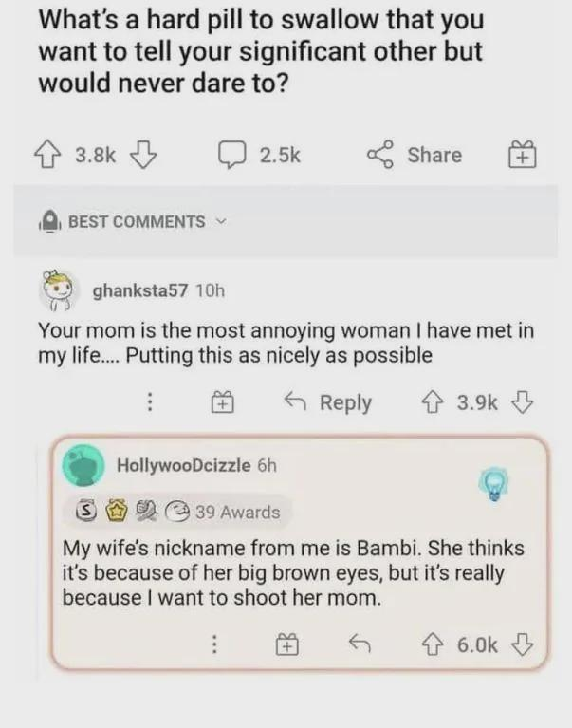Screen dimensions: 572x728
Task: Upvote the main post
Action: tap(52, 156)
